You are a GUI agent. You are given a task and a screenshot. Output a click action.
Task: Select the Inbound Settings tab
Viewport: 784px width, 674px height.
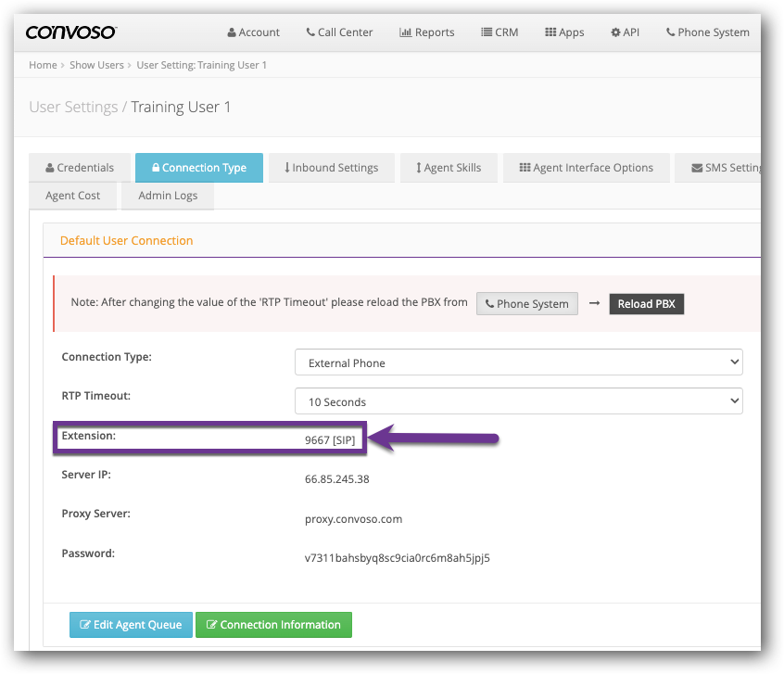click(331, 168)
